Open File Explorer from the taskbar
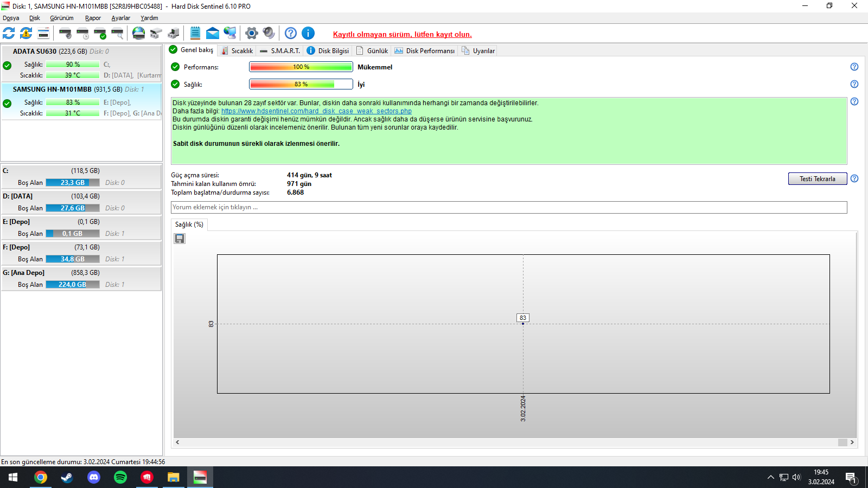The height and width of the screenshot is (488, 868). tap(174, 477)
